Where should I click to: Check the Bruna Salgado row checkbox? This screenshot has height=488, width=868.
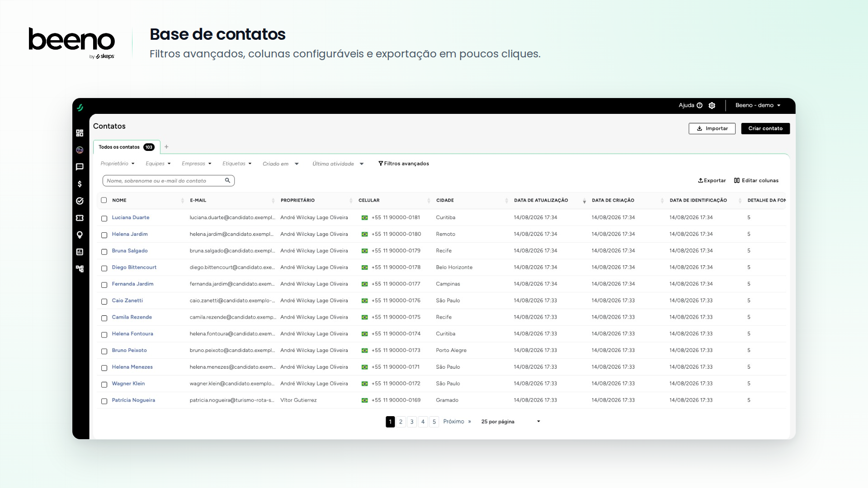click(x=104, y=252)
